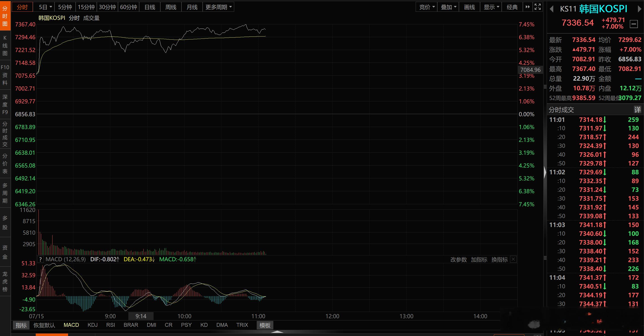Select the PSY indicator tab
The image size is (644, 336).
pyautogui.click(x=186, y=325)
